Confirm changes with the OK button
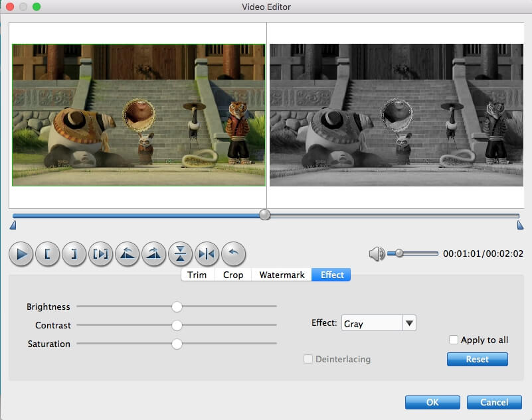Viewport: 532px width, 420px height. [432, 402]
